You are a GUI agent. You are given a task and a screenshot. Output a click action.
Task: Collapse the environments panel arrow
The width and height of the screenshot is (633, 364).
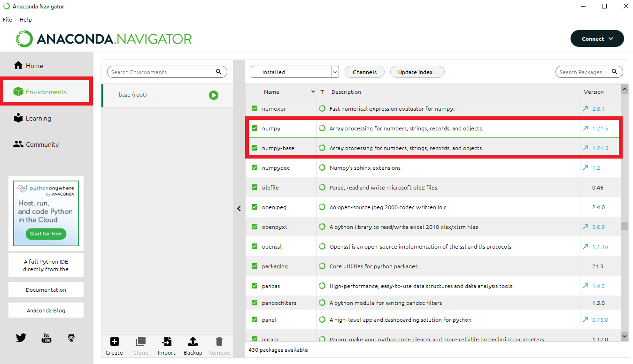click(x=239, y=208)
